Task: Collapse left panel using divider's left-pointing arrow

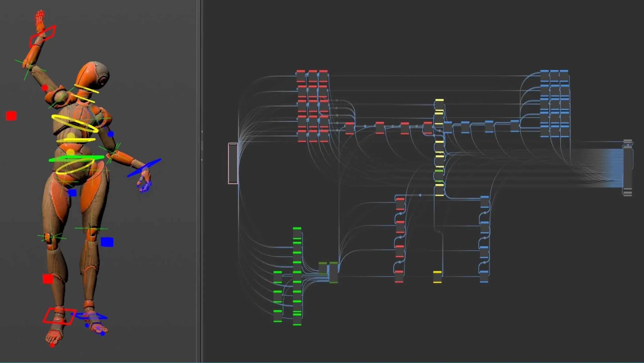Action: [x=202, y=132]
